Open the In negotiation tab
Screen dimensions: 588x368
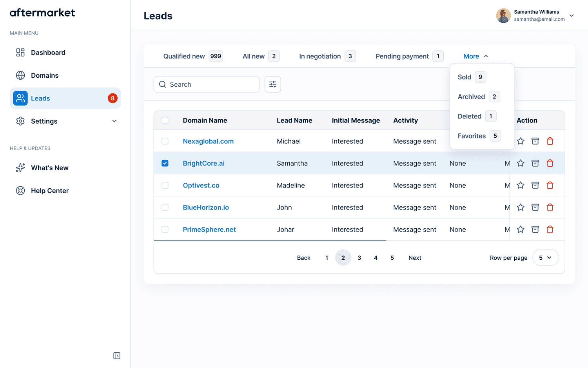tap(327, 56)
